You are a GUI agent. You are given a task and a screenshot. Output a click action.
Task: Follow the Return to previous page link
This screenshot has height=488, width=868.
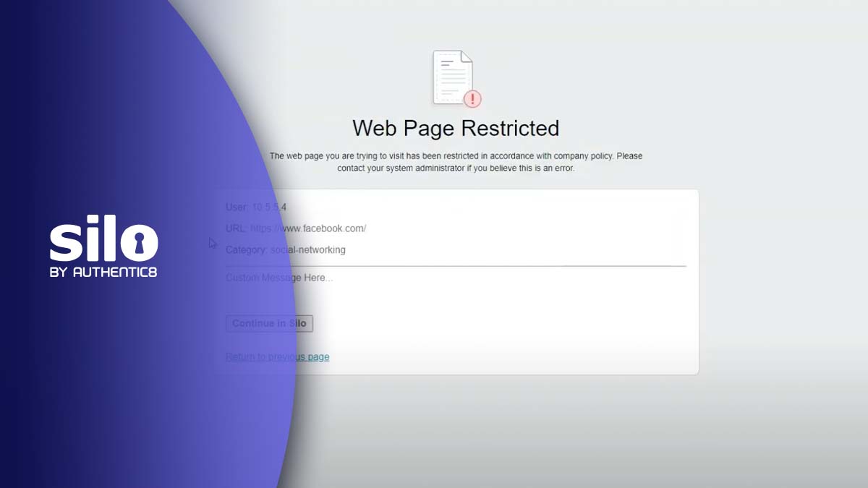click(x=277, y=357)
